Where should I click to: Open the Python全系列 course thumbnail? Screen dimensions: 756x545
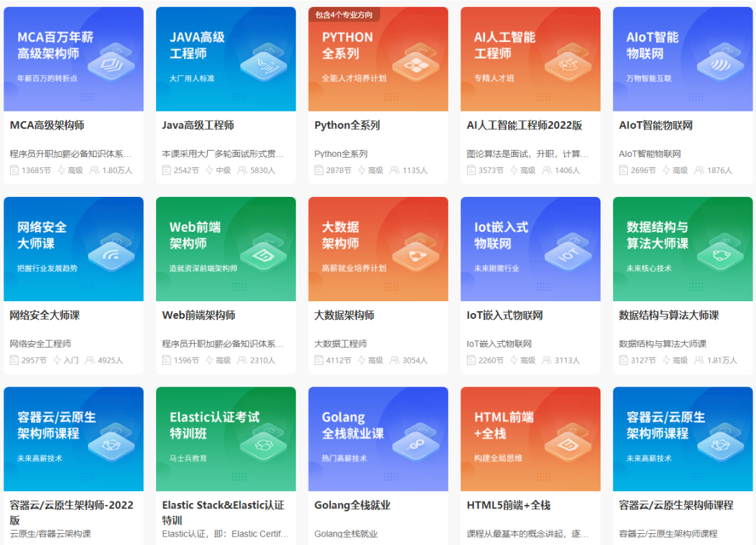378,59
